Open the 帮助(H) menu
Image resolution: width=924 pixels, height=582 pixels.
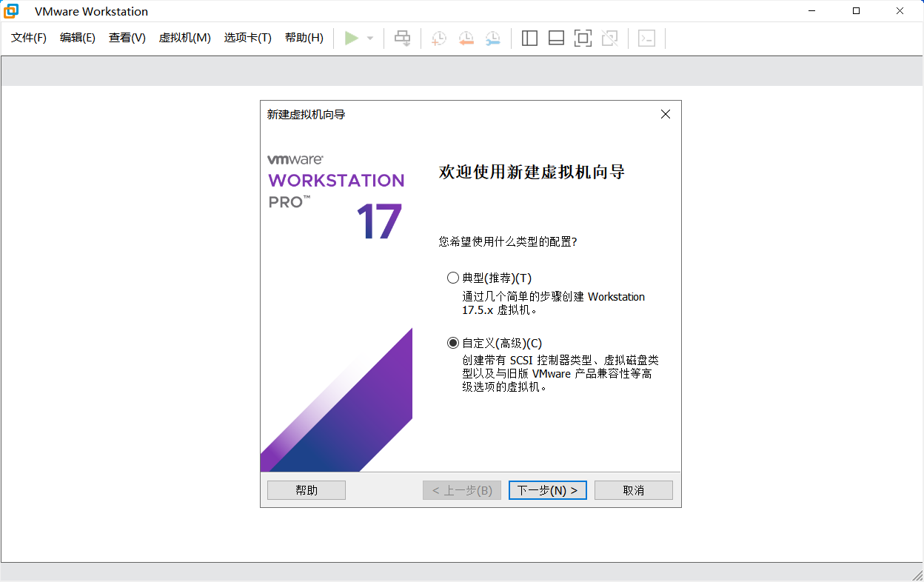click(x=304, y=38)
